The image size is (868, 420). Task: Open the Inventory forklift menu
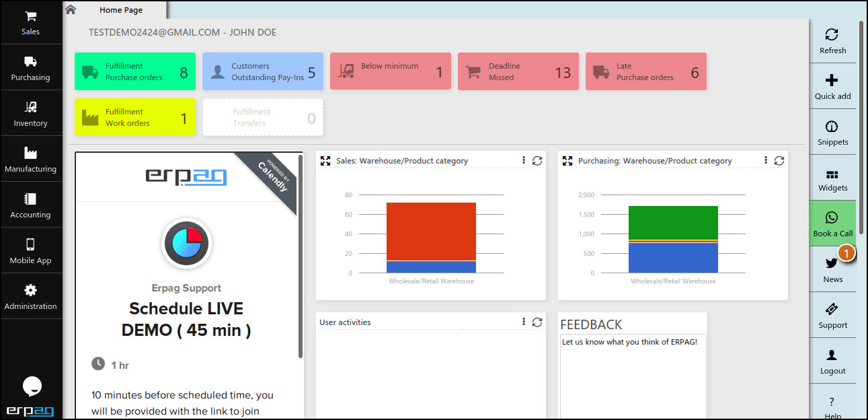[31, 114]
